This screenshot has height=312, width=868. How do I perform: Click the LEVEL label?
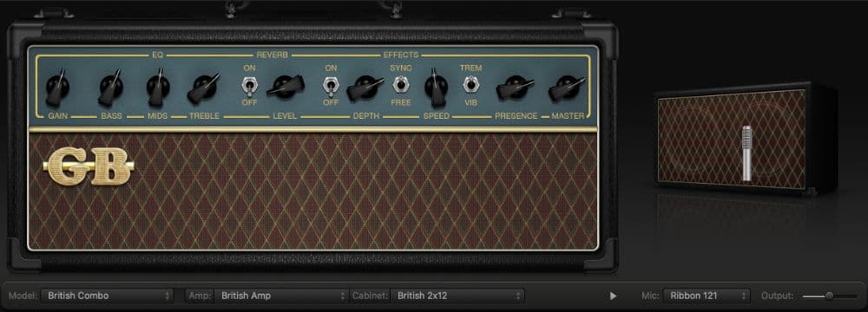285,116
